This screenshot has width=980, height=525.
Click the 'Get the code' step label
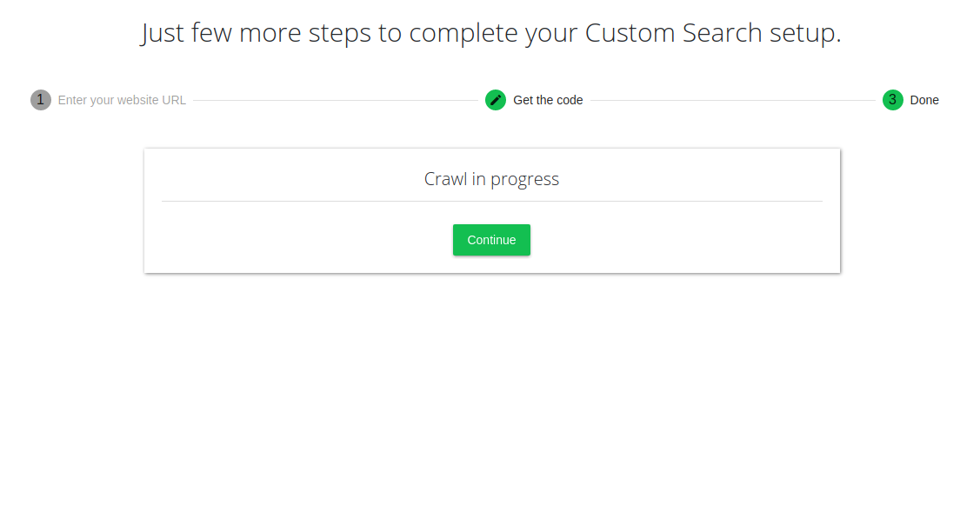(x=547, y=100)
